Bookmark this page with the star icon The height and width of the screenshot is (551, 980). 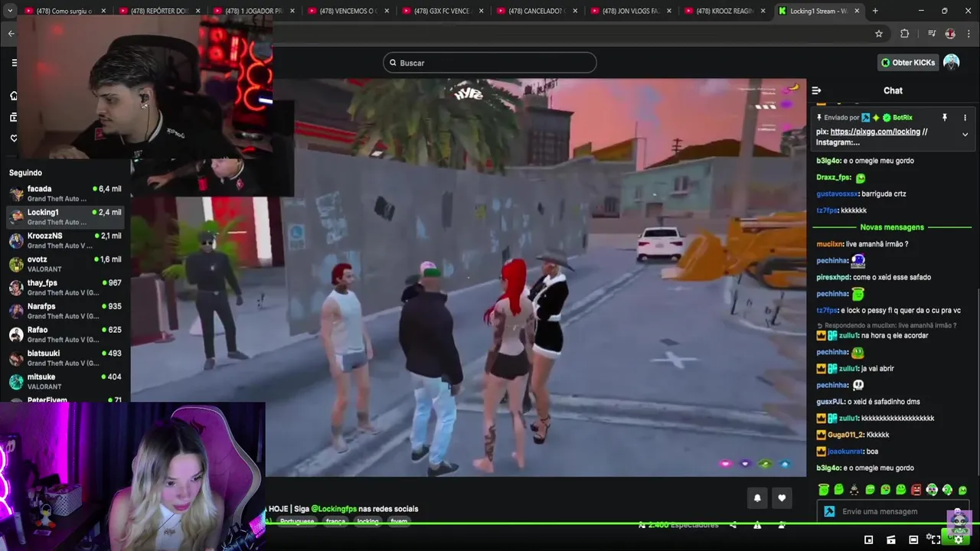coord(879,34)
